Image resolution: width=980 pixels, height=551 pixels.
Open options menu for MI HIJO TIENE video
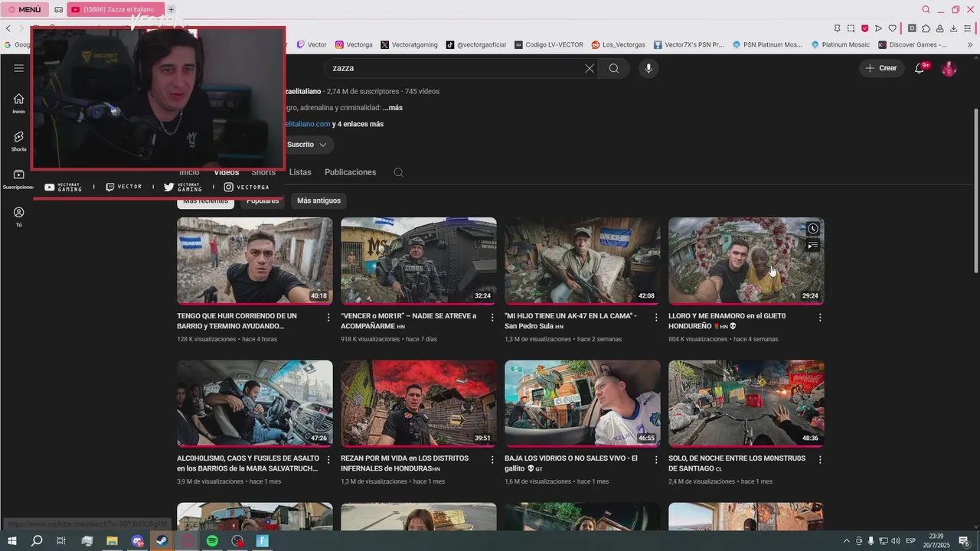656,317
